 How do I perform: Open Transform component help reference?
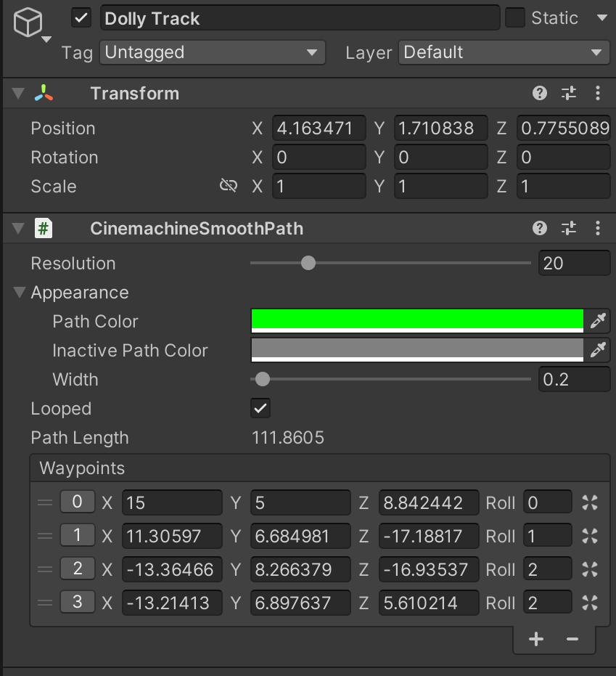pyautogui.click(x=539, y=93)
